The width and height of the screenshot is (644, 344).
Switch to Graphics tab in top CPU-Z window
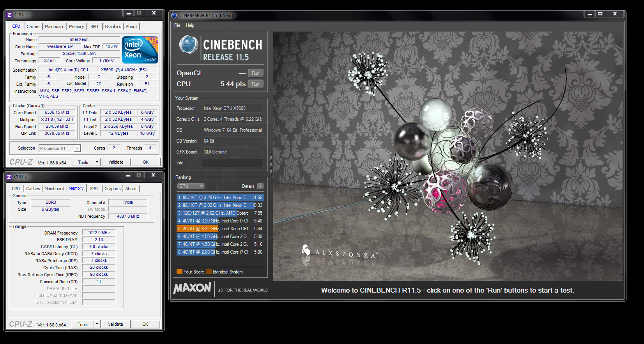click(x=113, y=26)
